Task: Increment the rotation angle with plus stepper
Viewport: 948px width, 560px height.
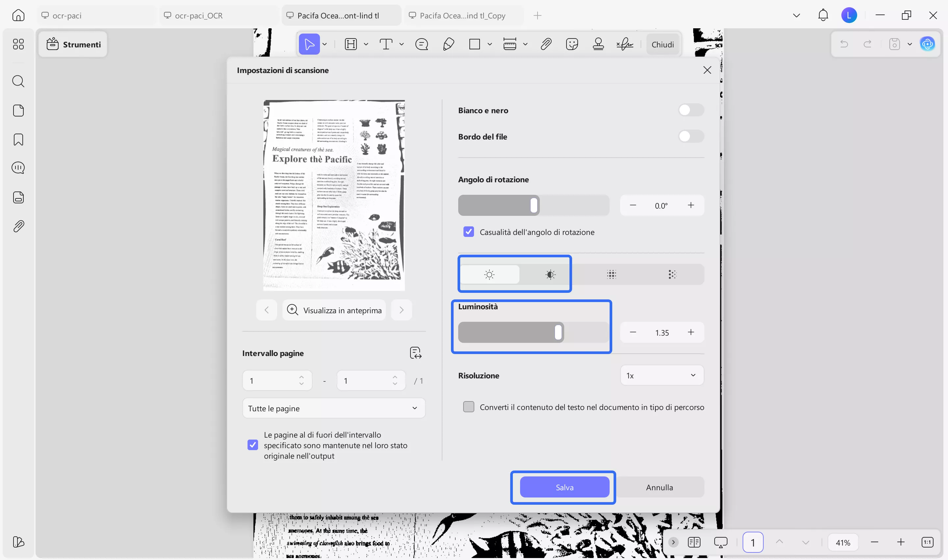Action: point(691,205)
